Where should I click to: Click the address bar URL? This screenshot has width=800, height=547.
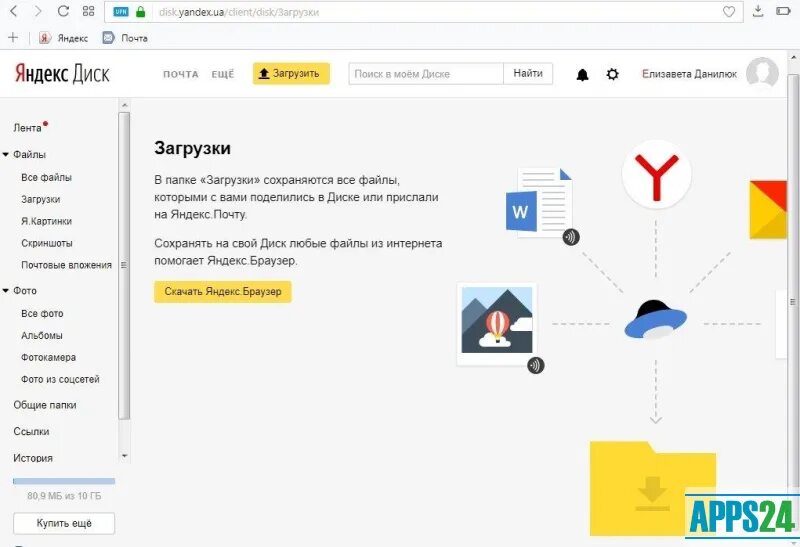pos(239,12)
